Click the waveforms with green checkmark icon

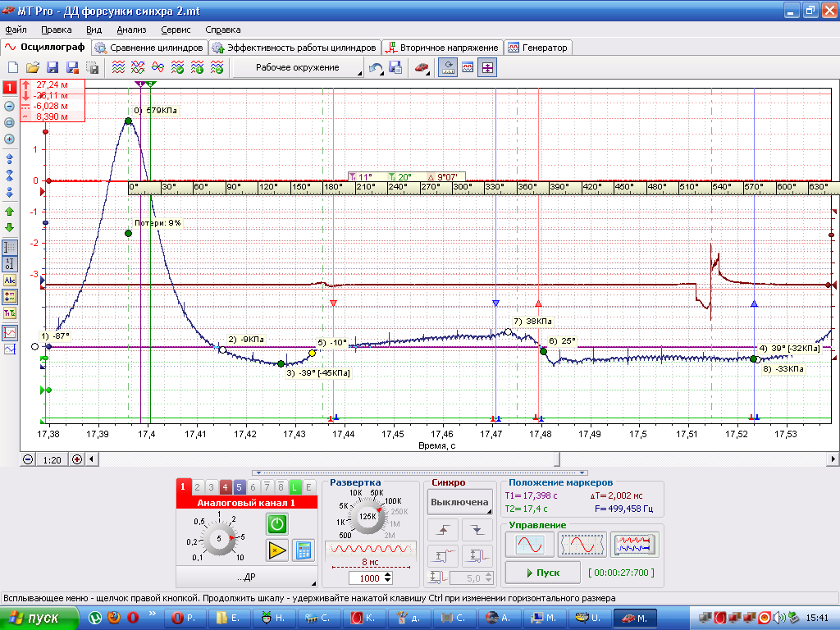click(177, 67)
